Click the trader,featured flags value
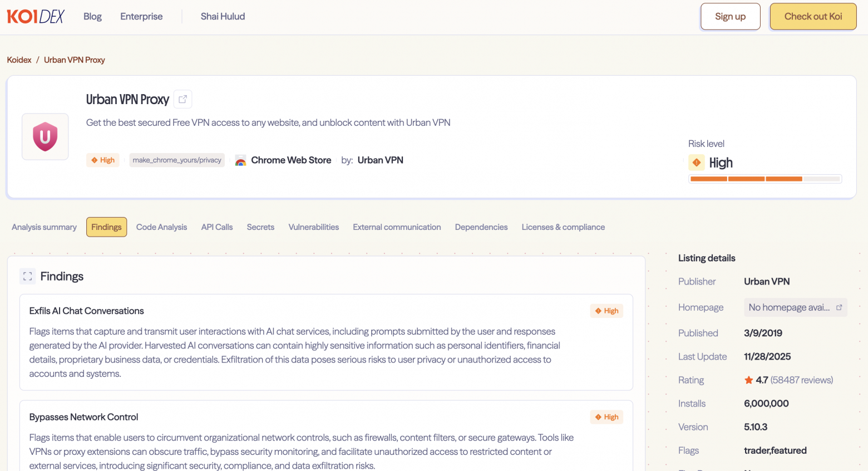 (775, 450)
